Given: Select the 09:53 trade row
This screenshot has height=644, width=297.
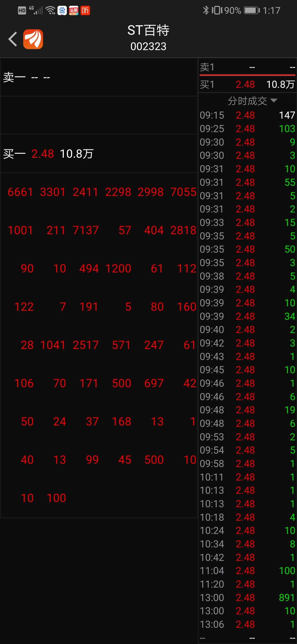Looking at the screenshot, I should [x=248, y=437].
